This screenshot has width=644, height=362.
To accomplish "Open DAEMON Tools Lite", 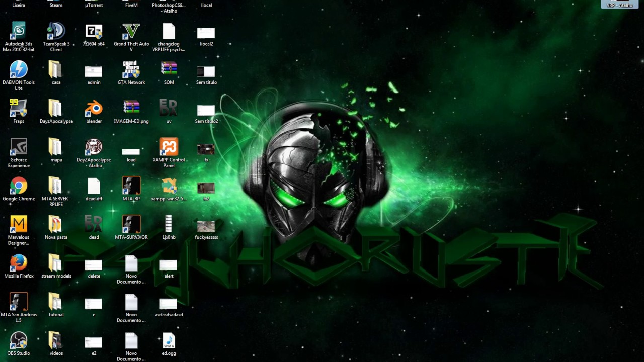I will coord(19,70).
